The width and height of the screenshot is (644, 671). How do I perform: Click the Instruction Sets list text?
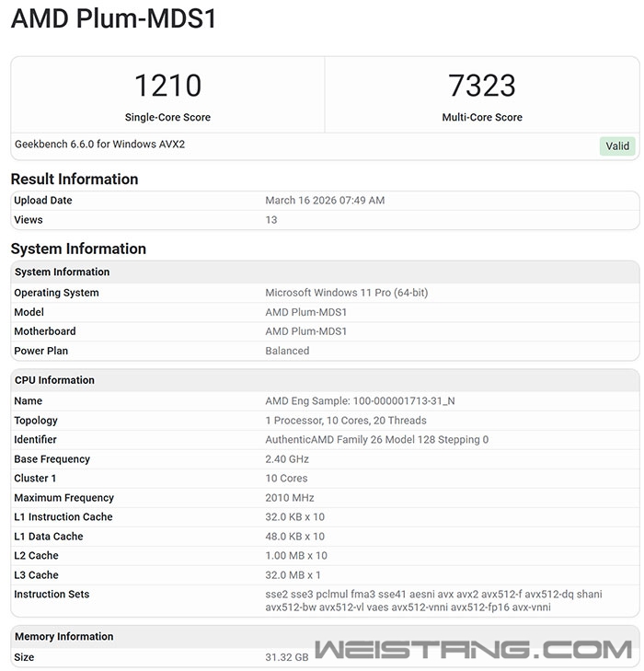[x=433, y=600]
